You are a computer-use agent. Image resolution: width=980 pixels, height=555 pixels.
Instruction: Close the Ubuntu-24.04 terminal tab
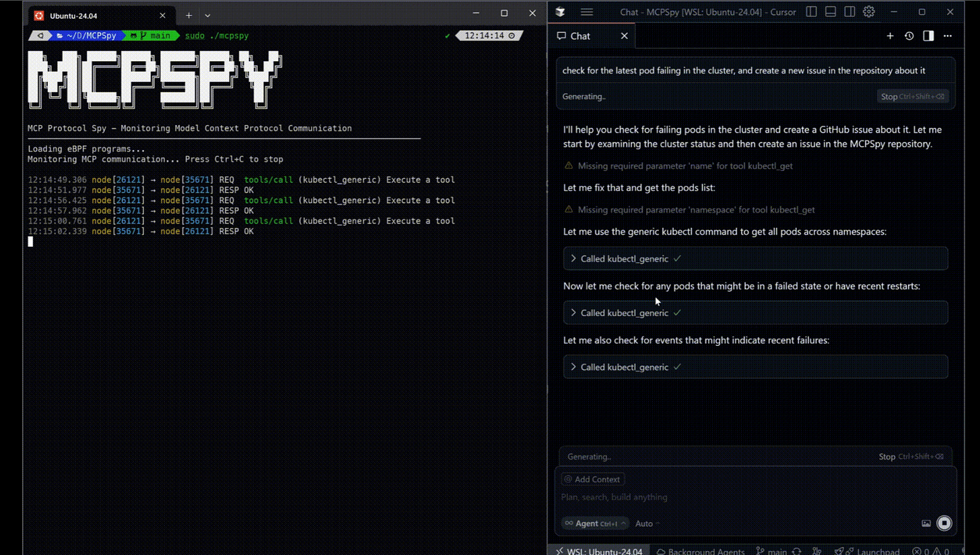(x=162, y=15)
